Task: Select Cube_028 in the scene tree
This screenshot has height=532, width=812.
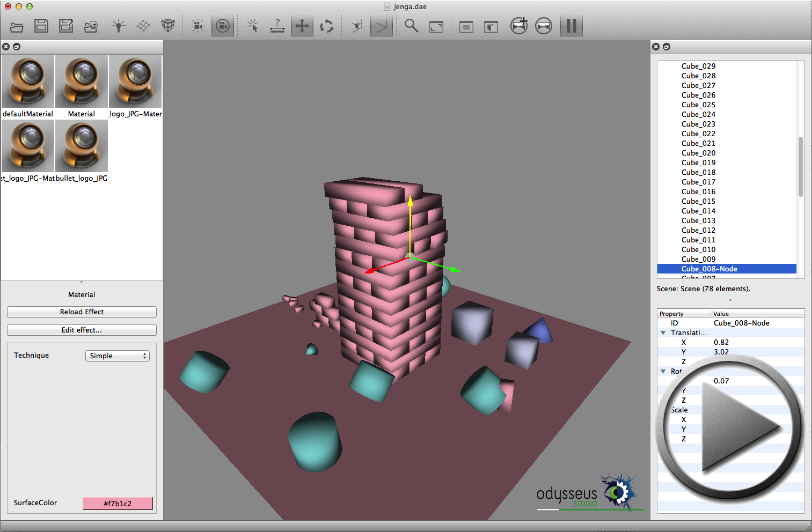Action: [x=698, y=76]
